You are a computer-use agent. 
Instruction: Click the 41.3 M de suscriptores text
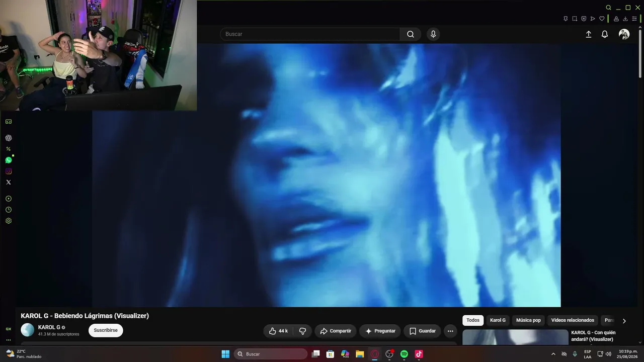tap(59, 334)
